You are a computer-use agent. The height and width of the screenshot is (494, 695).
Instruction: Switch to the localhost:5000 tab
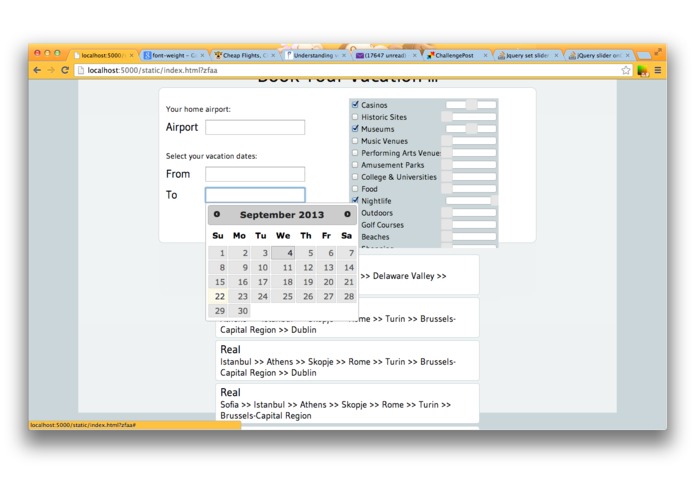coord(102,55)
